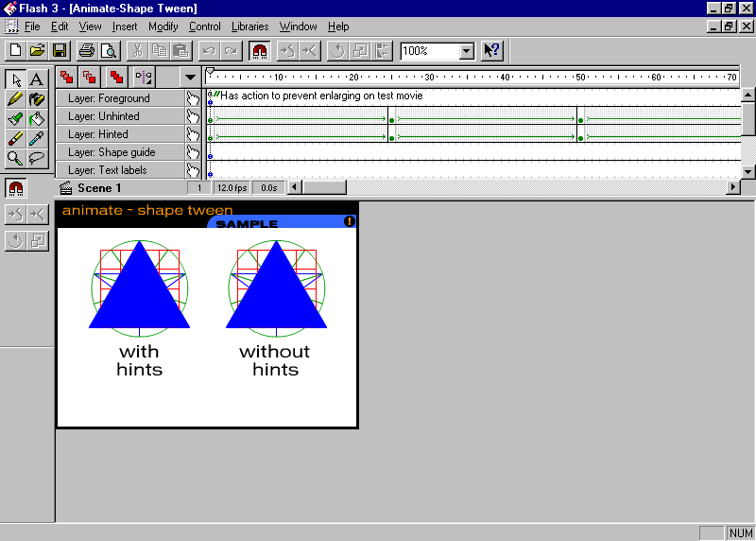Select the Arrow tool

[x=16, y=79]
